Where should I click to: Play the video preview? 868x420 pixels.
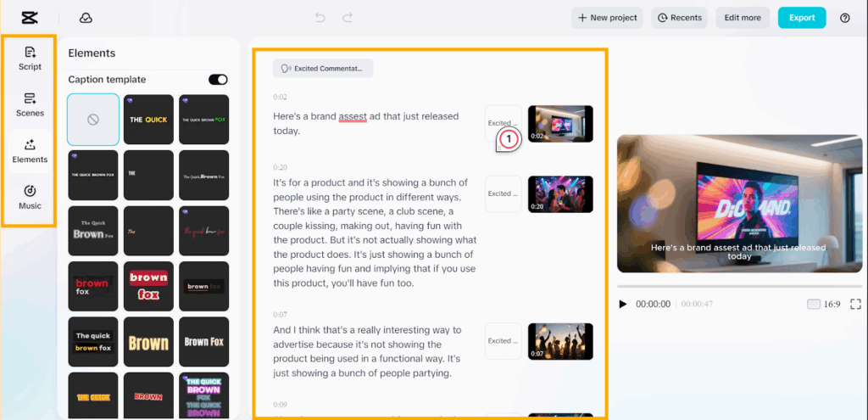[623, 305]
